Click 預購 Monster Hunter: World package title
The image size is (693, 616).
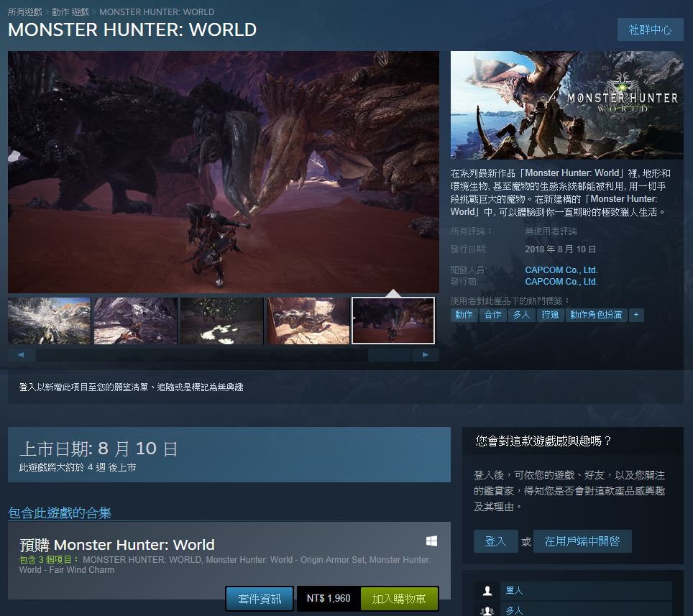[117, 545]
